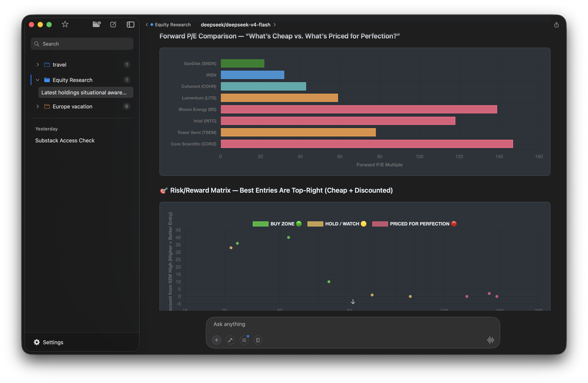Open the deepseek-v4-flash model selector
The width and height of the screenshot is (588, 383).
tap(238, 25)
